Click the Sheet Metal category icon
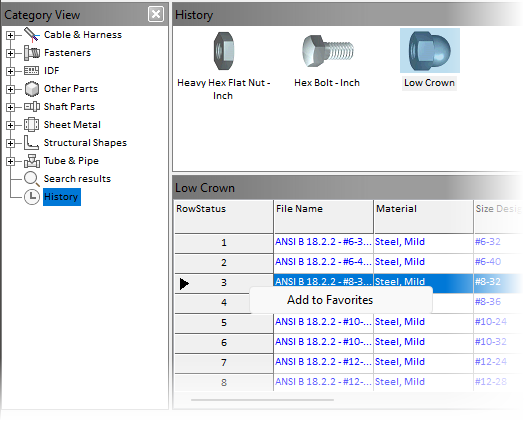The height and width of the screenshot is (421, 524). [x=32, y=125]
